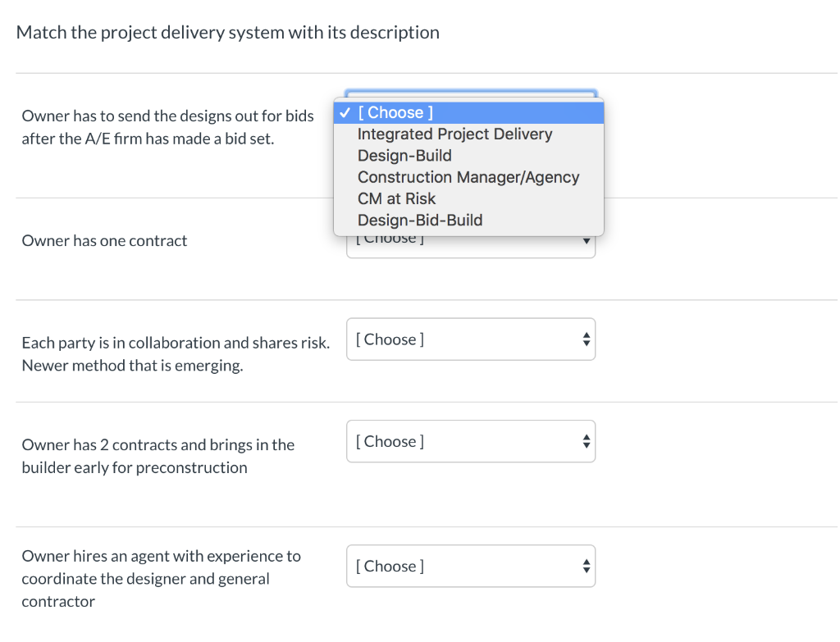Expand the "[Choose]" dropdown for owner's agent row
Screen dimensions: 840x642
click(x=470, y=566)
